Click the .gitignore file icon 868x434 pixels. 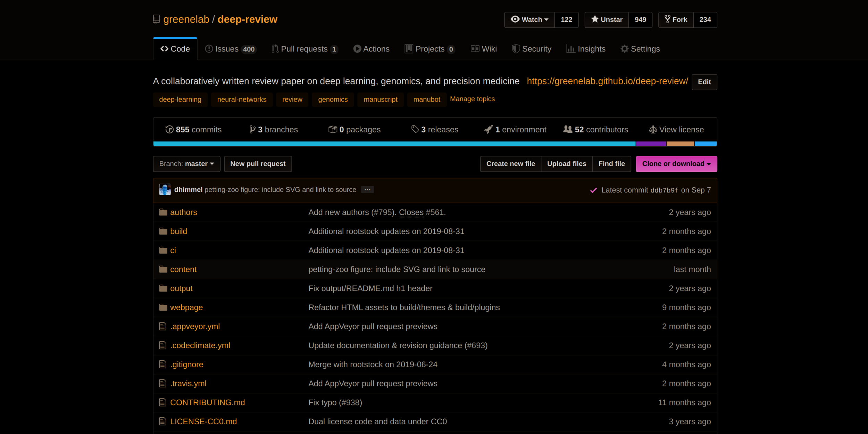[162, 364]
